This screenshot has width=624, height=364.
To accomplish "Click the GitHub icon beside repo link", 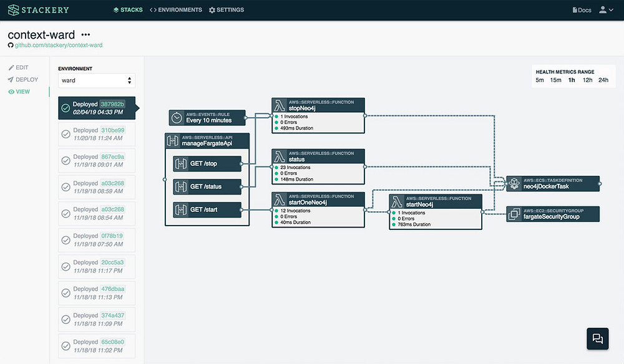I will [x=11, y=45].
